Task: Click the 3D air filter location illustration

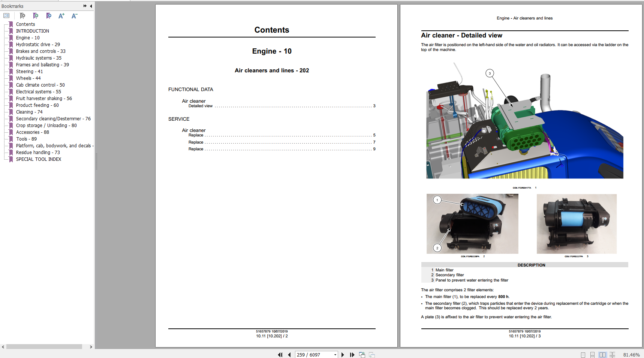Action: pyautogui.click(x=525, y=121)
